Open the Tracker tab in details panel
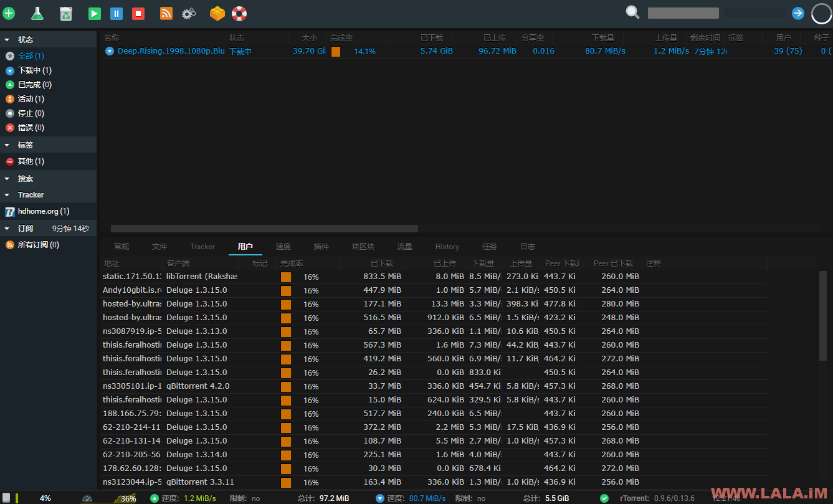 202,247
